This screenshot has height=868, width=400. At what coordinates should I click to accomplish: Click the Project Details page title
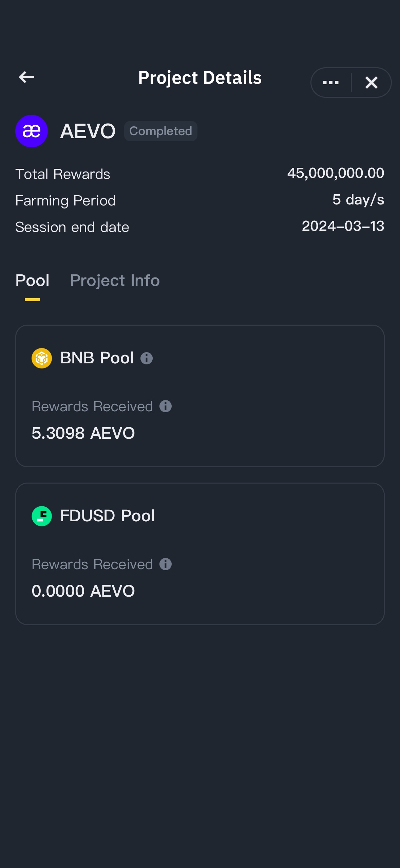pyautogui.click(x=200, y=78)
